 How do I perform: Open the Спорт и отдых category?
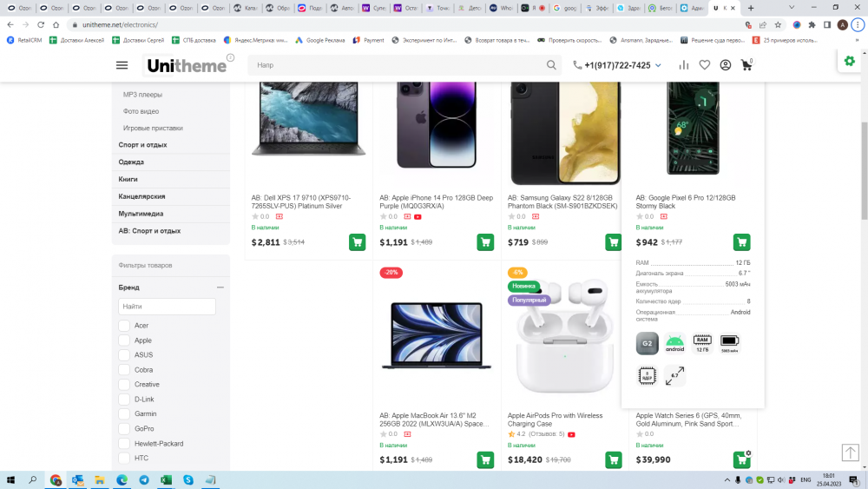pos(143,145)
